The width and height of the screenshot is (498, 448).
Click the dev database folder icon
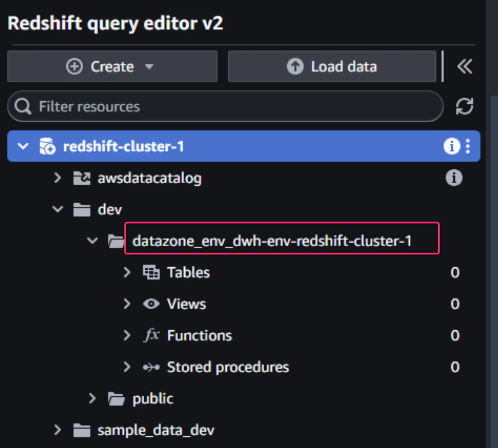(x=82, y=209)
